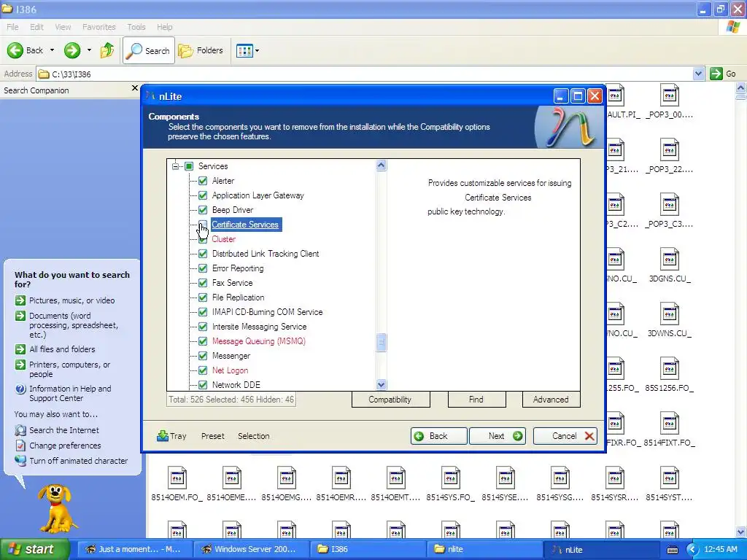
Task: Click the Back arrow icon in Explorer toolbar
Action: [15, 50]
